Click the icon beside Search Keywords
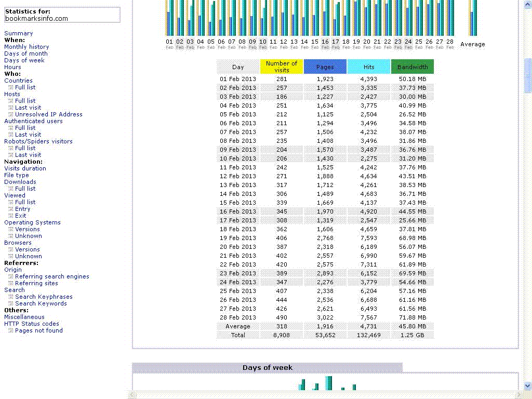Viewport: 532px width, 399px height. pyautogui.click(x=10, y=304)
